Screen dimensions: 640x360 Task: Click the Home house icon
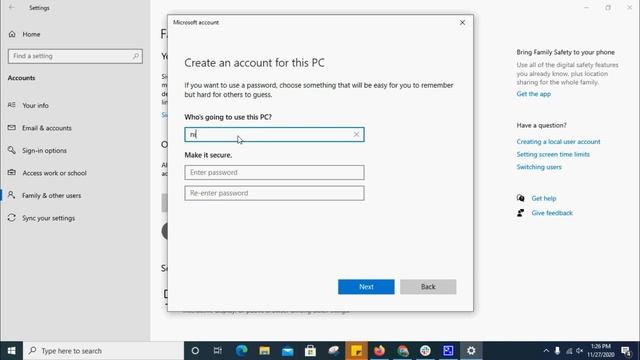click(x=12, y=34)
